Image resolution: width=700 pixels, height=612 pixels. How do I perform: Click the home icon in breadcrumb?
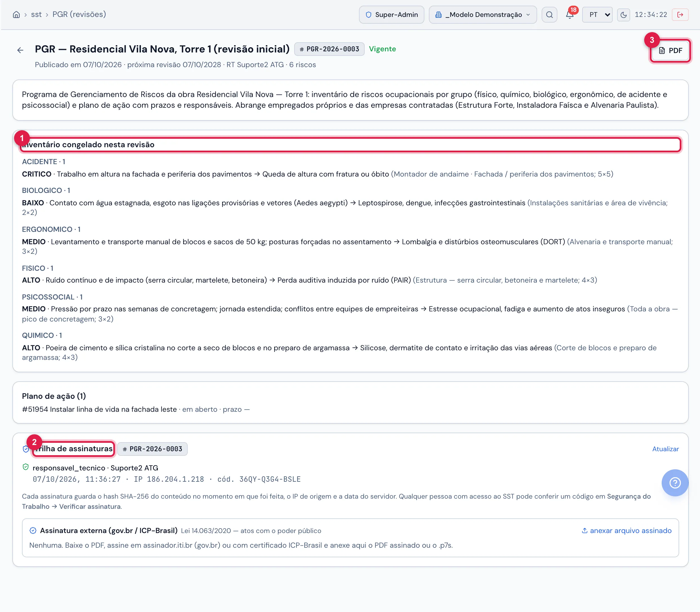[x=16, y=15]
